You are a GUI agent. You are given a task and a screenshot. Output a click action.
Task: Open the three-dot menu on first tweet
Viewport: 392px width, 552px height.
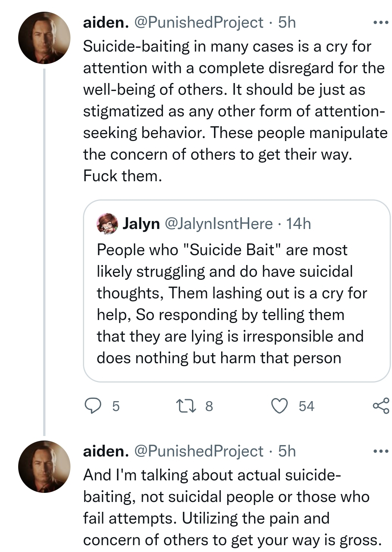click(381, 23)
